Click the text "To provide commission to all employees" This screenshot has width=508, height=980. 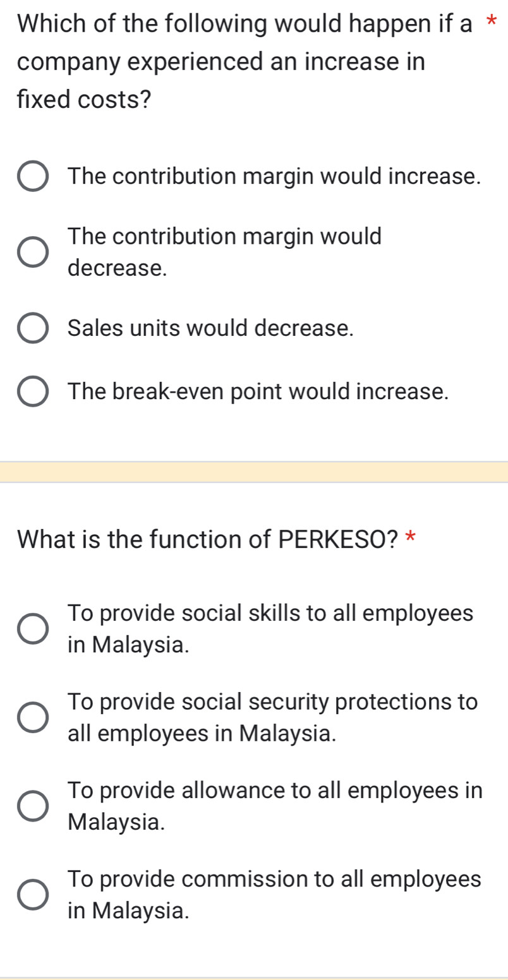click(x=274, y=878)
